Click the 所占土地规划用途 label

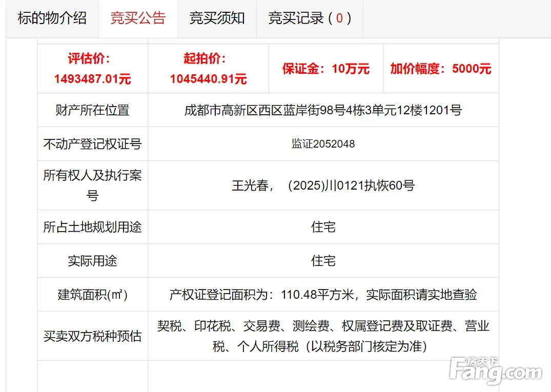[92, 227]
